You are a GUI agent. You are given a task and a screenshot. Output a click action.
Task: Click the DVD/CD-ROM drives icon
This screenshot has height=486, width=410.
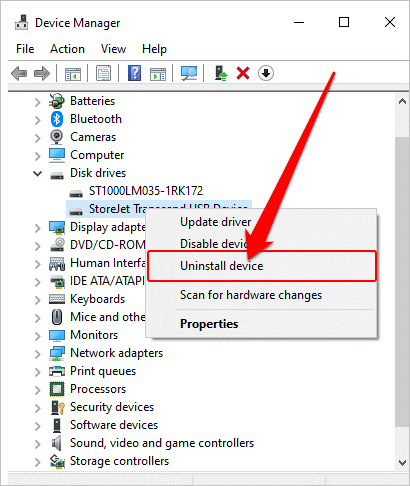pos(57,245)
